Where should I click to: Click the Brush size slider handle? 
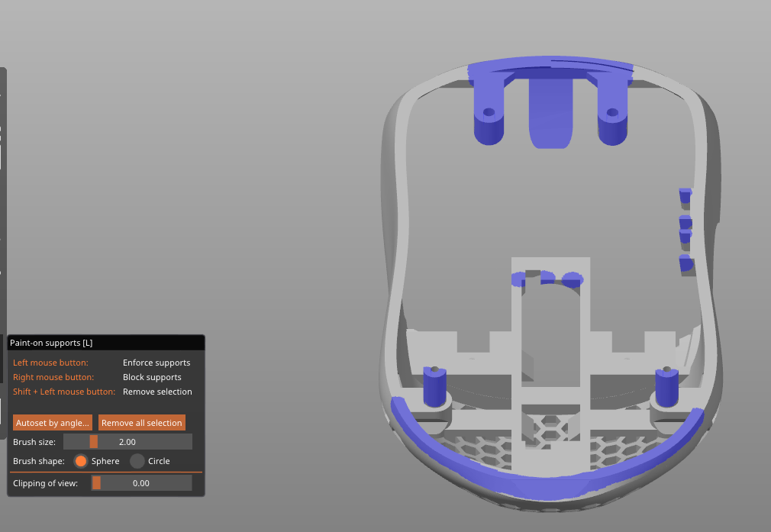tap(93, 442)
